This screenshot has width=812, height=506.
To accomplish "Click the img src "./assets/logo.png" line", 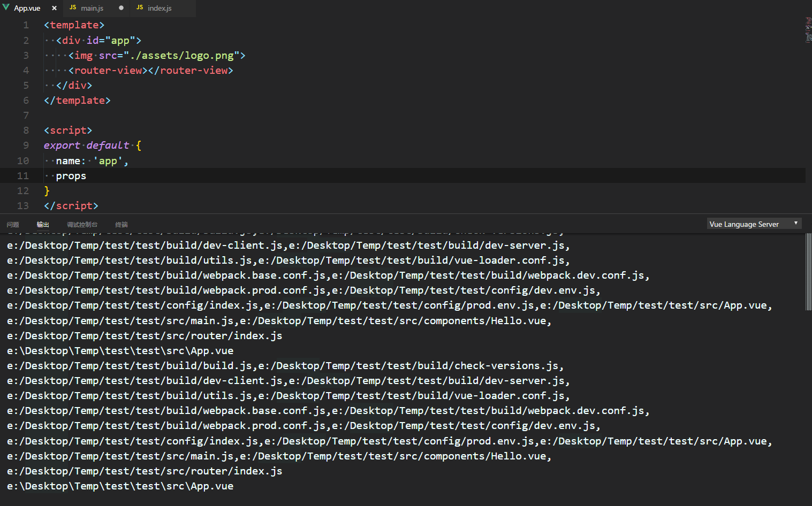I will point(157,55).
